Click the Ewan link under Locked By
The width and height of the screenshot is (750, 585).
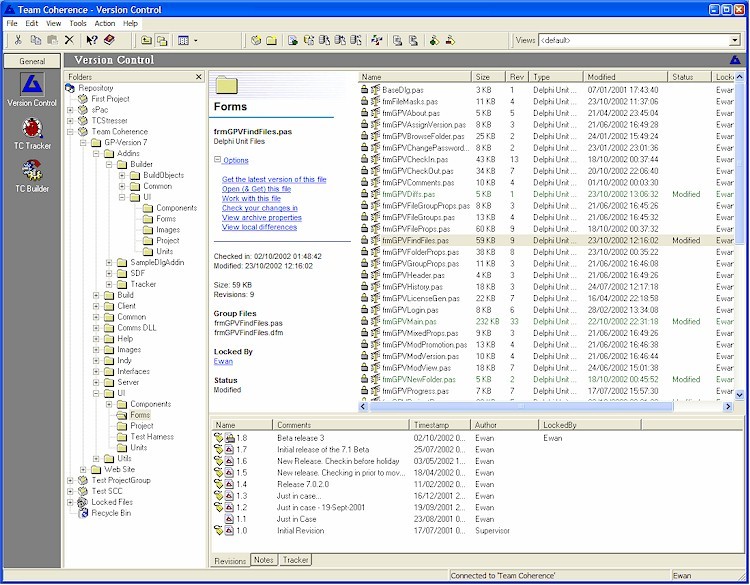point(223,361)
